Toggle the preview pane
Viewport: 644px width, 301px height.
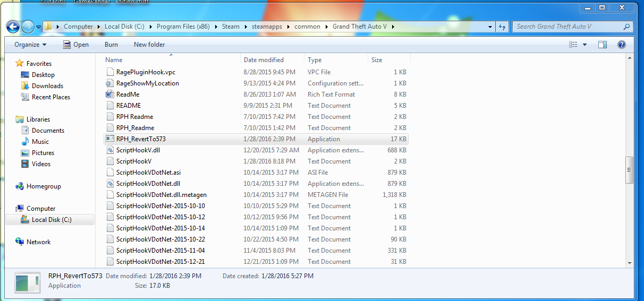coord(603,45)
